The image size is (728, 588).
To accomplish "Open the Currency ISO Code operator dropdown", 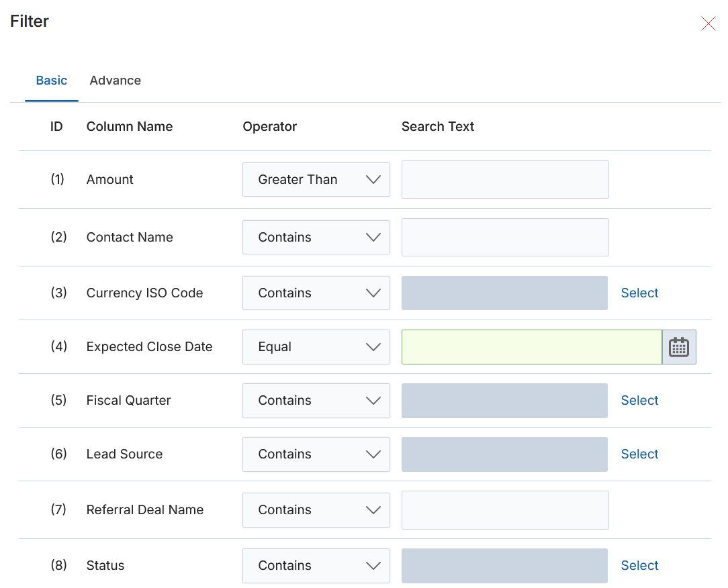I will pos(316,293).
